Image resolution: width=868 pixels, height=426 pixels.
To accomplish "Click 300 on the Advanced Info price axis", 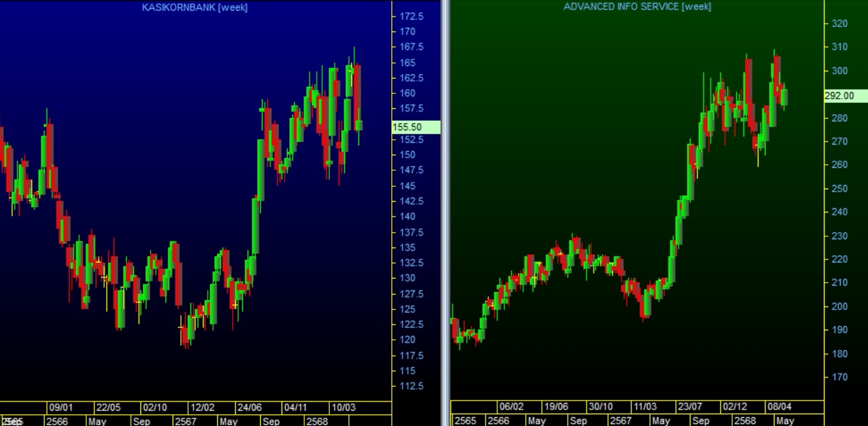I will tap(839, 71).
